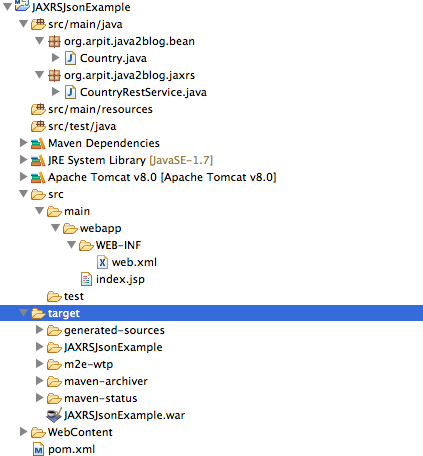Click the index.jsp file icon
This screenshot has width=423, height=456.
[86, 279]
